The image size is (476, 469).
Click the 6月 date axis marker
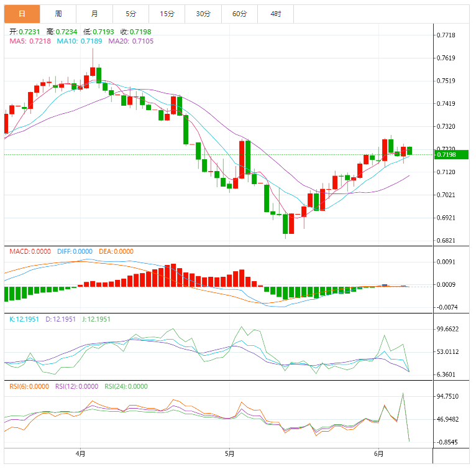pos(378,454)
